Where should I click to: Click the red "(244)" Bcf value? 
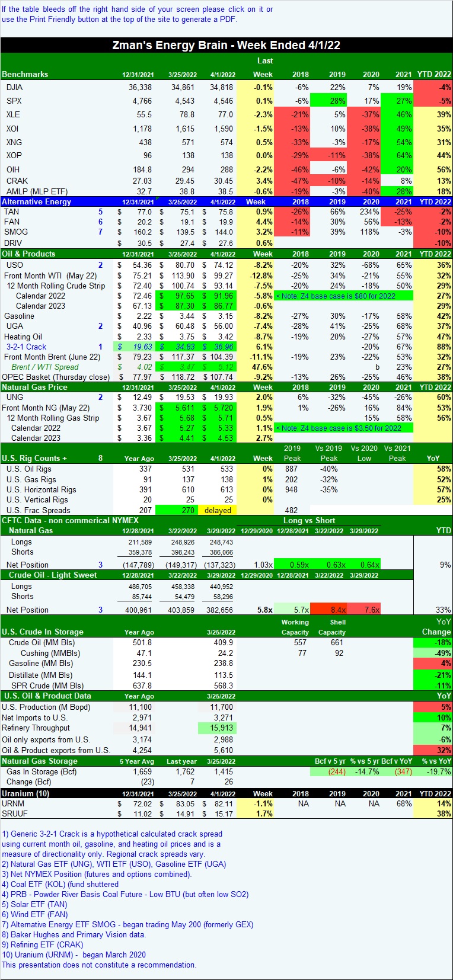(x=337, y=771)
